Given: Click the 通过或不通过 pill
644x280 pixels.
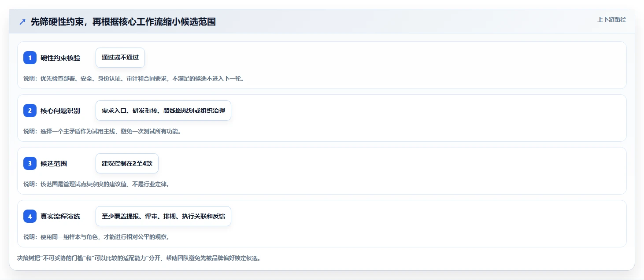Looking at the screenshot, I should [120, 58].
